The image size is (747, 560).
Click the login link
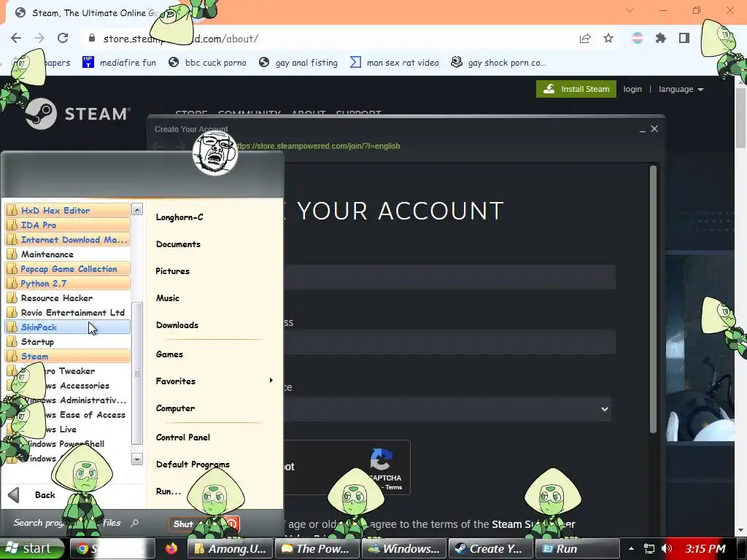pyautogui.click(x=632, y=89)
